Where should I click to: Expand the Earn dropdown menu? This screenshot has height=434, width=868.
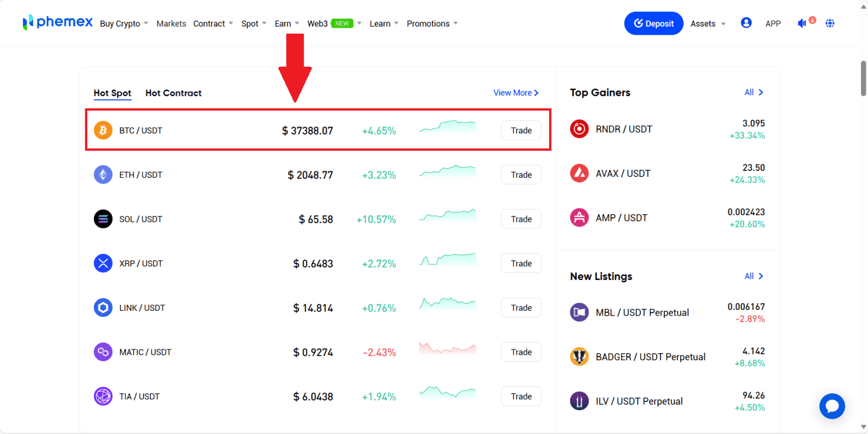point(286,24)
